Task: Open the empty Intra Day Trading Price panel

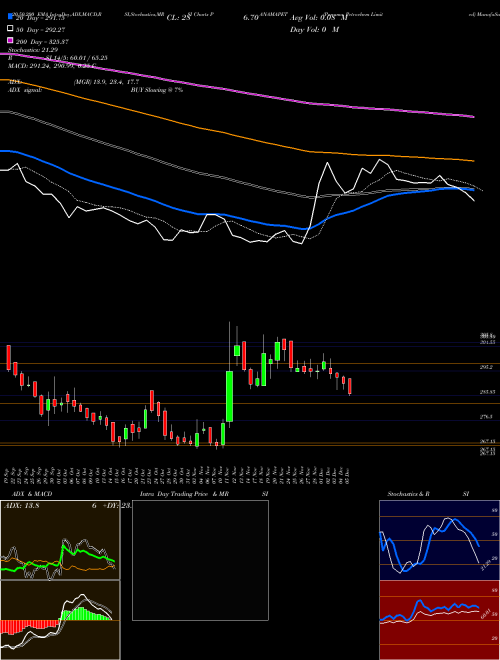Action: click(x=200, y=560)
